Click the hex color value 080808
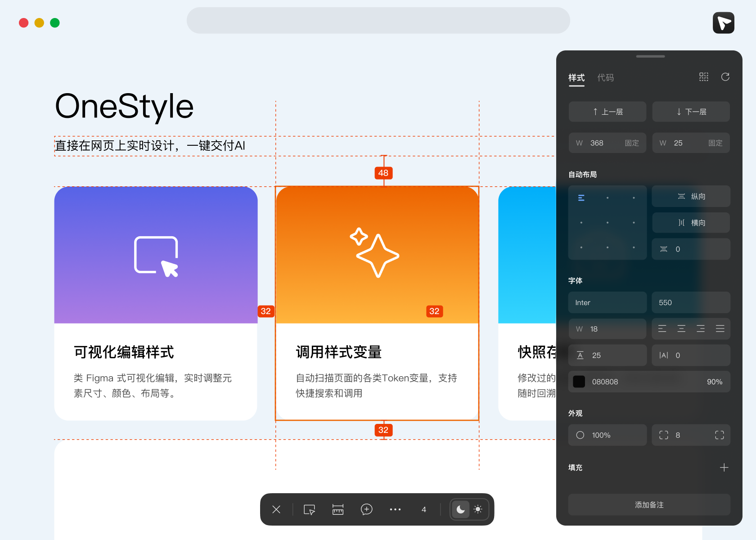 pos(605,382)
